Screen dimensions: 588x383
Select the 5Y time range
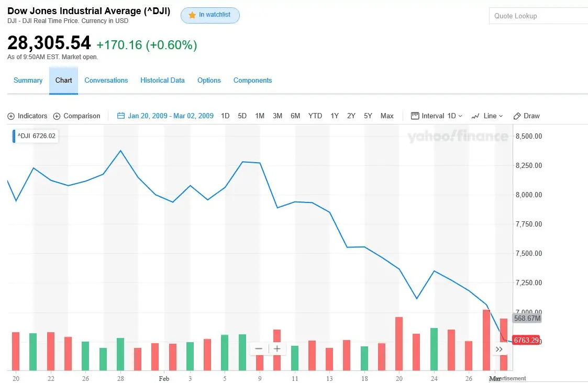(368, 116)
